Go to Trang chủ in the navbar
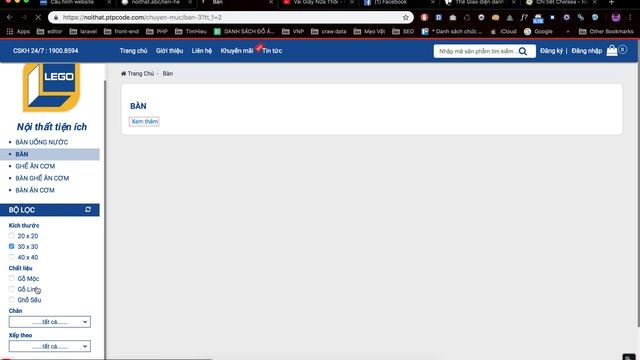Viewport: 640px width, 360px height. [133, 51]
